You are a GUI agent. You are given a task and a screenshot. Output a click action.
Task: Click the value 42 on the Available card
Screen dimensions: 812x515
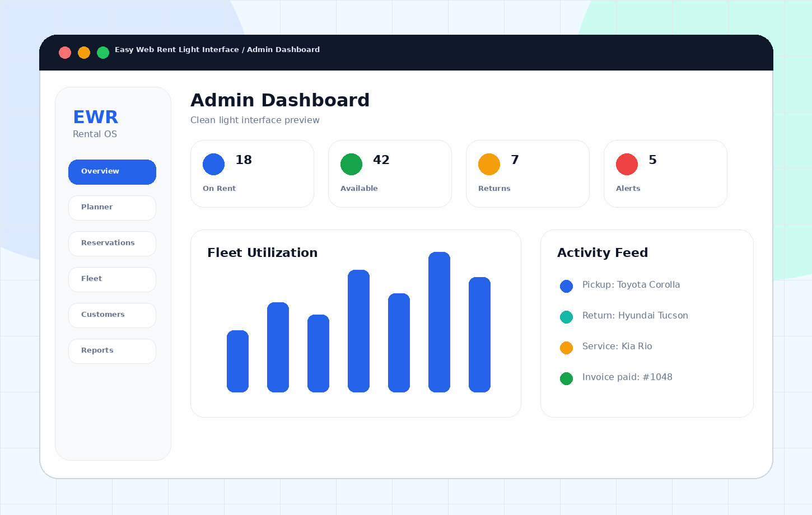(381, 160)
